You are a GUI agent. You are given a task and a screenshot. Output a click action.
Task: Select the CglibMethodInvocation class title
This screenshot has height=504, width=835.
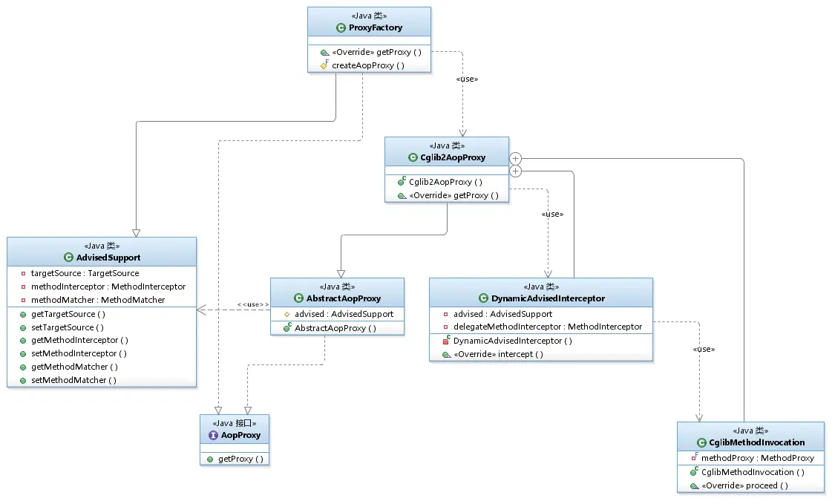coord(757,442)
